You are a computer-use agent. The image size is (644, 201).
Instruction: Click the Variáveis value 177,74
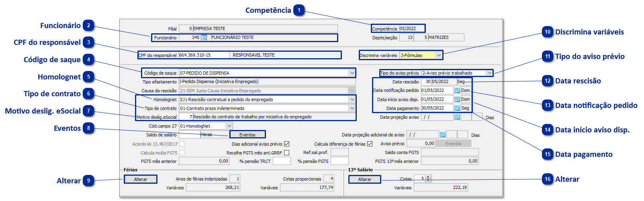click(307, 188)
